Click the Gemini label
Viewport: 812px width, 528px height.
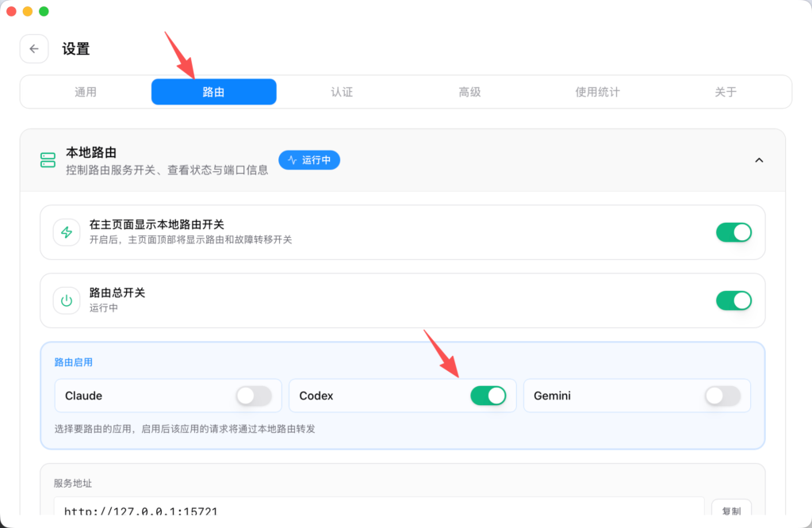pos(552,396)
